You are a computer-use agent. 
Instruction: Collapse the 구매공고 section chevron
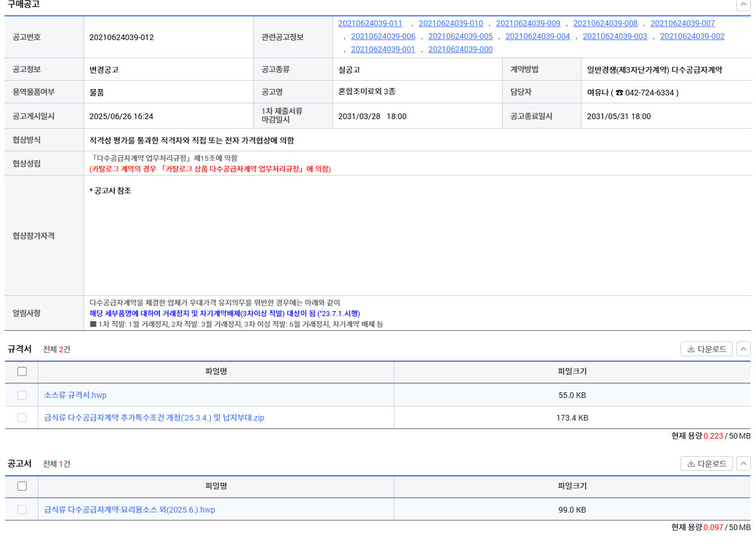[743, 5]
